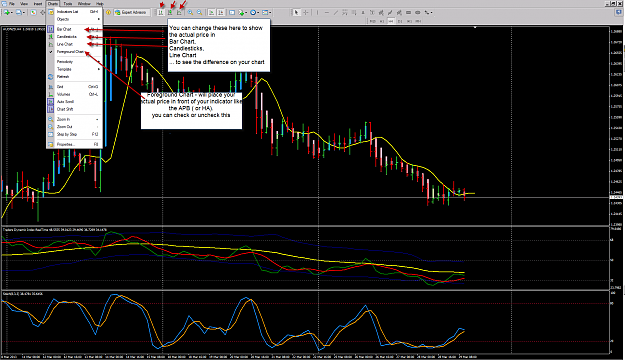This screenshot has height=360, width=625.
Task: Open the View menu
Action: click(24, 4)
